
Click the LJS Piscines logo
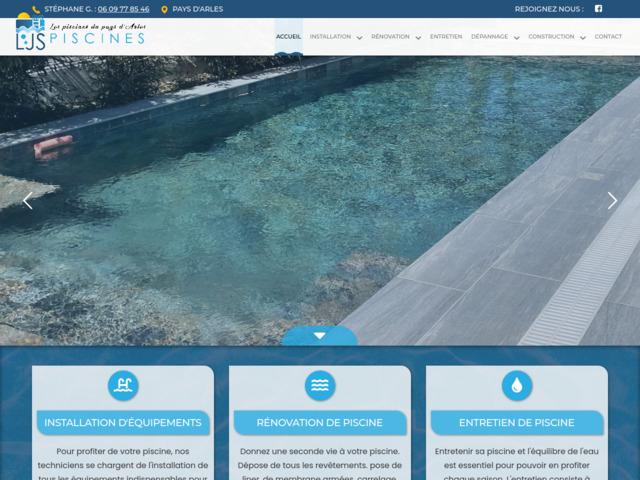click(x=80, y=34)
